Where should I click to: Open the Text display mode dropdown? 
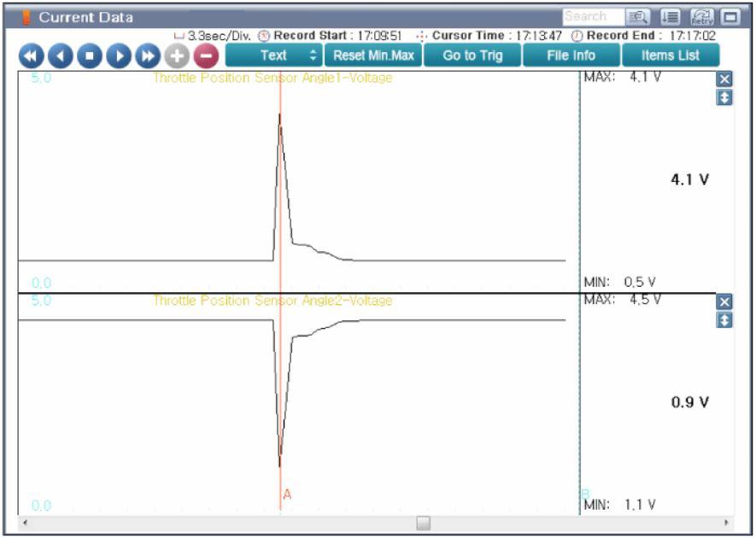pos(273,56)
